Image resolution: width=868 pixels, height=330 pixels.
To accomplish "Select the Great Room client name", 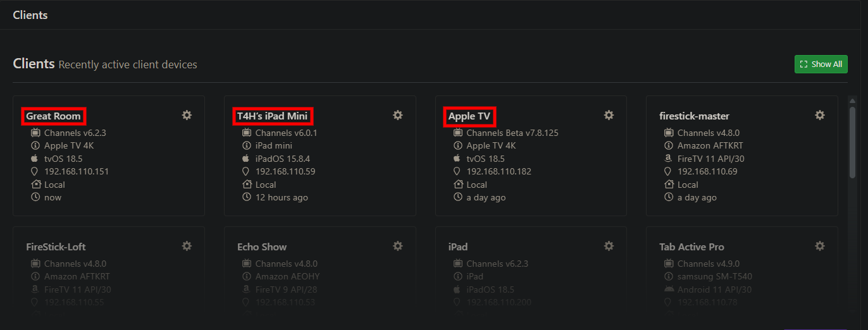I will (x=54, y=116).
